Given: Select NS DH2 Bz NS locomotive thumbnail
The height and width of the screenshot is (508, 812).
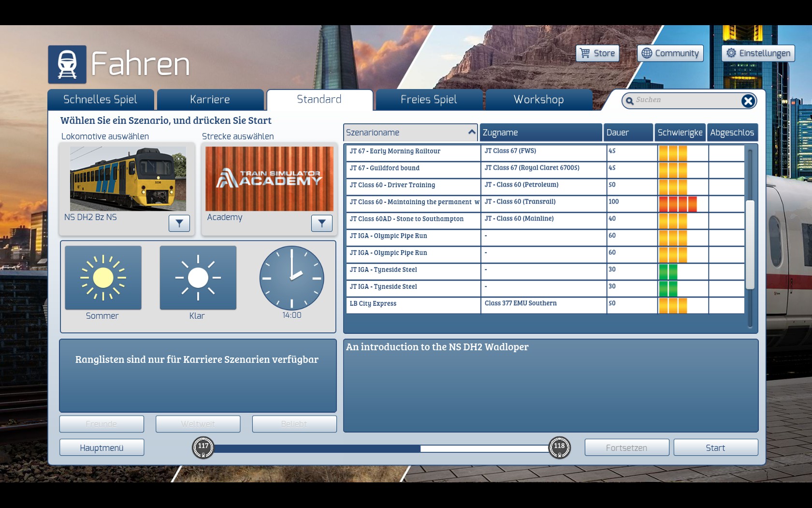Looking at the screenshot, I should [128, 179].
